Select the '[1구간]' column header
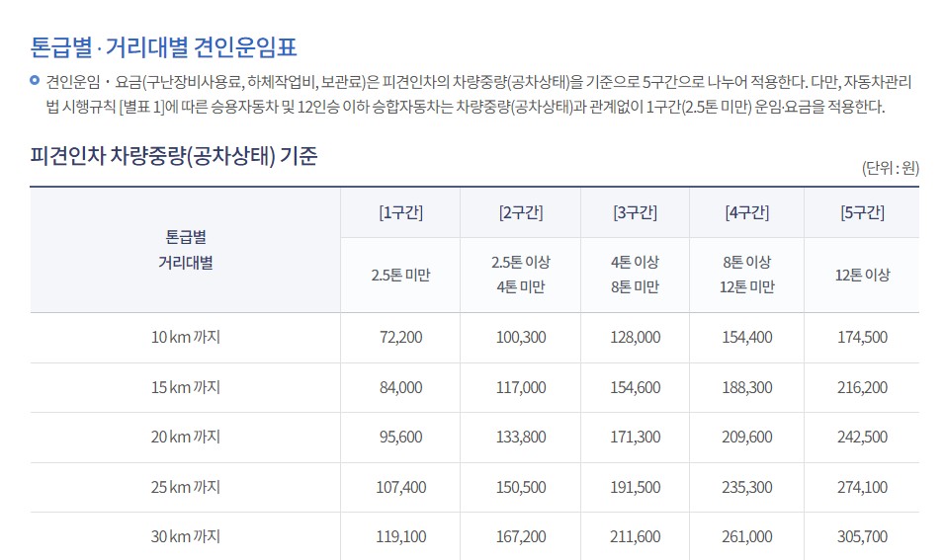The height and width of the screenshot is (560, 945). point(399,213)
